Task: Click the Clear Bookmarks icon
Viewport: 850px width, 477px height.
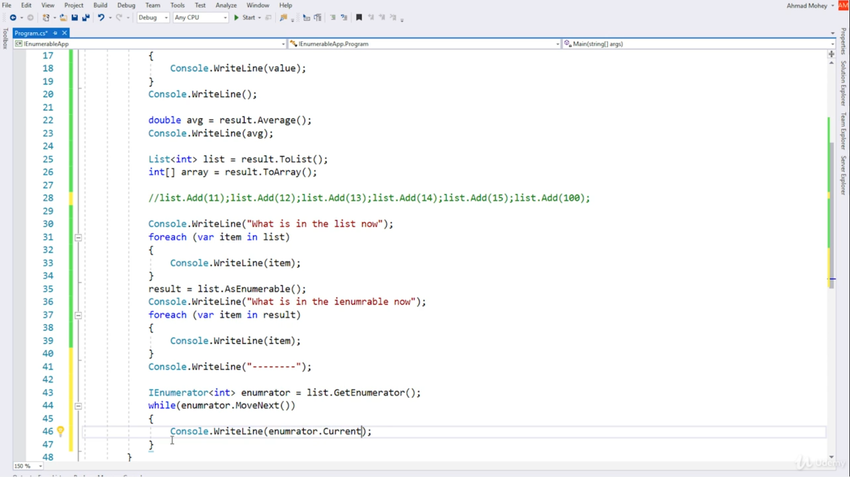Action: coord(393,17)
